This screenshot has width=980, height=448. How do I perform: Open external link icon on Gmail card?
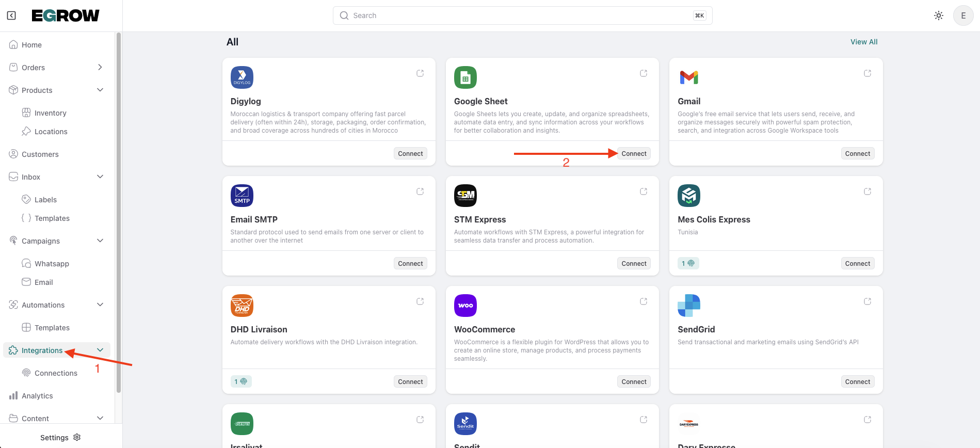[x=867, y=73]
